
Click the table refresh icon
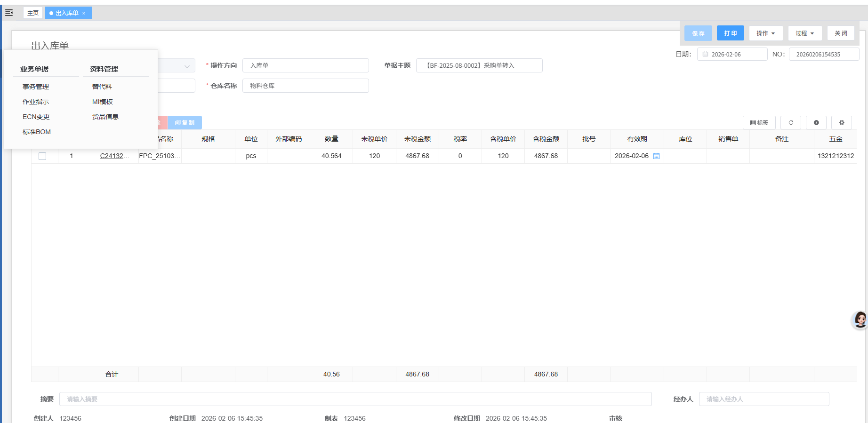coord(791,123)
